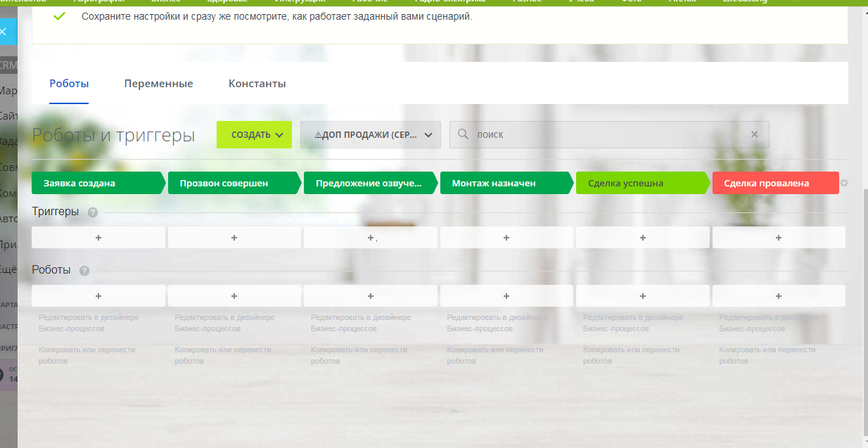This screenshot has height=448, width=868.
Task: Add robot under Предложение озвучено stage
Action: [x=371, y=296]
